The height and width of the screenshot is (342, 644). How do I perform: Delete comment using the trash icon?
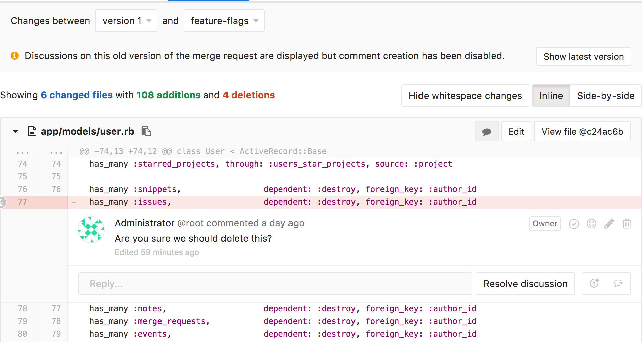627,224
